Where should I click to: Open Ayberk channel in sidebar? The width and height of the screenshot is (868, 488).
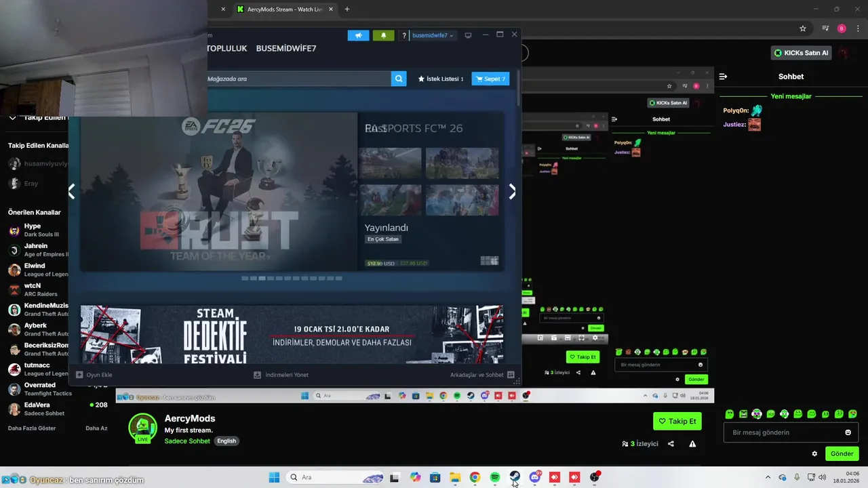pos(39,329)
